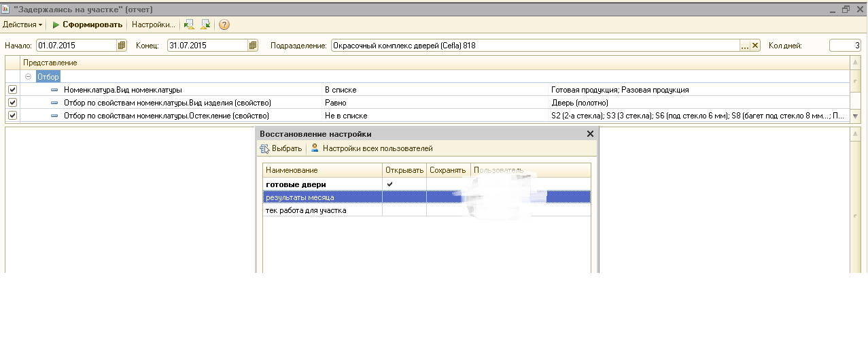Click the Конец date field
This screenshot has width=868, height=362.
point(207,46)
